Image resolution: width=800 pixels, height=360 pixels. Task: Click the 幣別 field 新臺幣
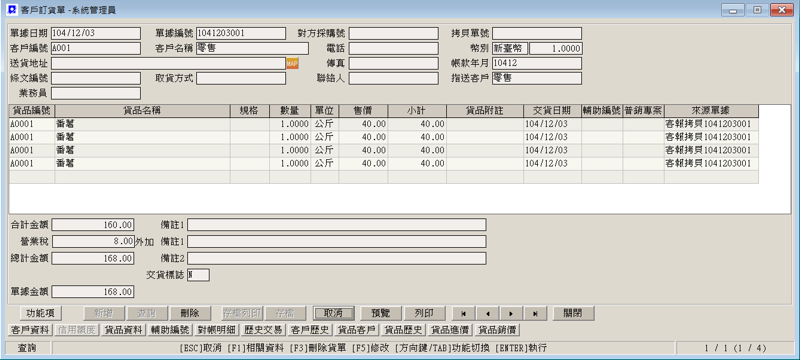coord(510,48)
